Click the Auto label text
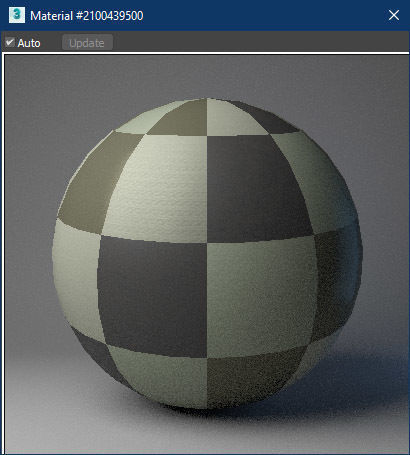 [x=29, y=43]
